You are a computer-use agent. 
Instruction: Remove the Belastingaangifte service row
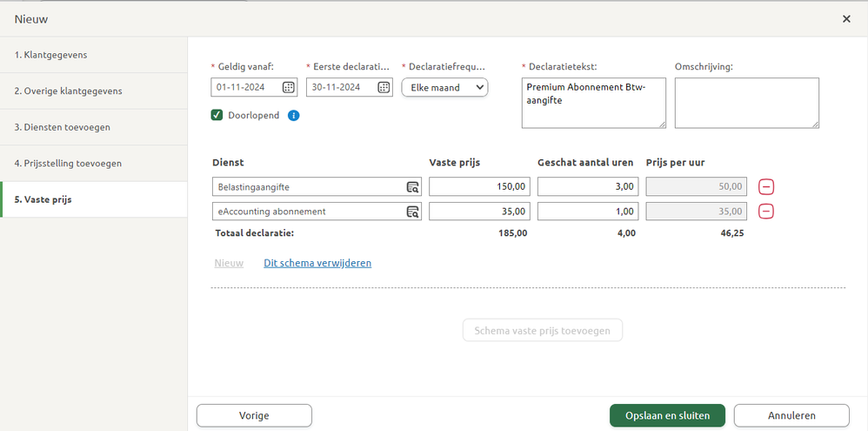767,186
